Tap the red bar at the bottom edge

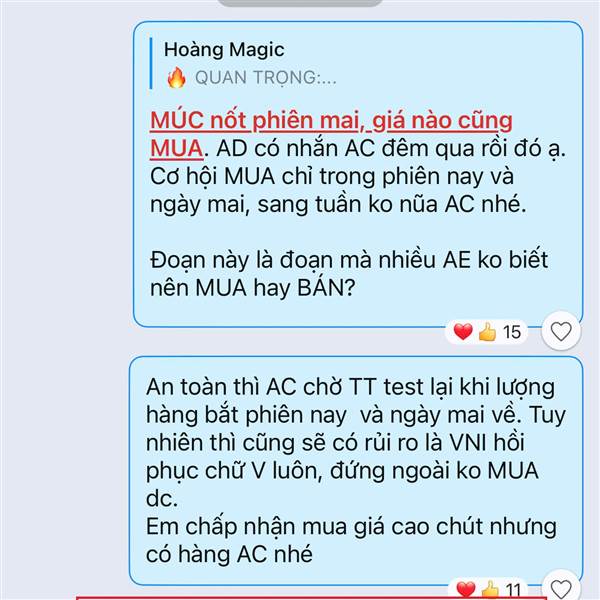pos(311,598)
